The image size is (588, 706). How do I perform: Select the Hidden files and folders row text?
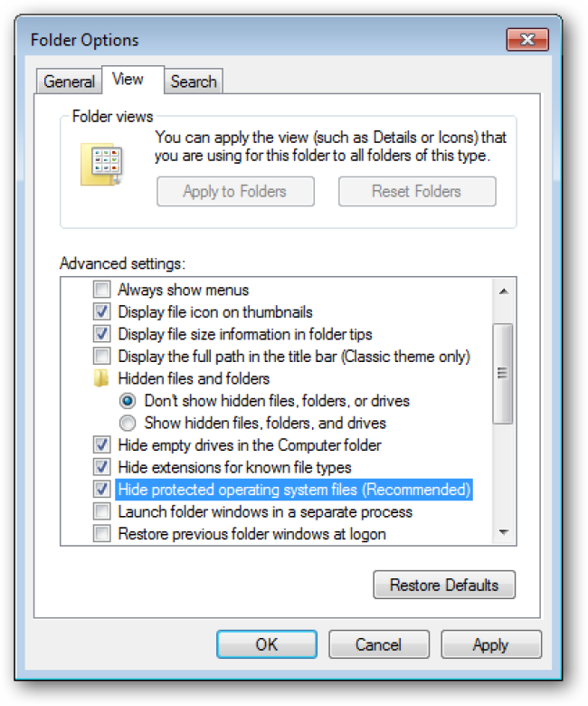click(194, 378)
